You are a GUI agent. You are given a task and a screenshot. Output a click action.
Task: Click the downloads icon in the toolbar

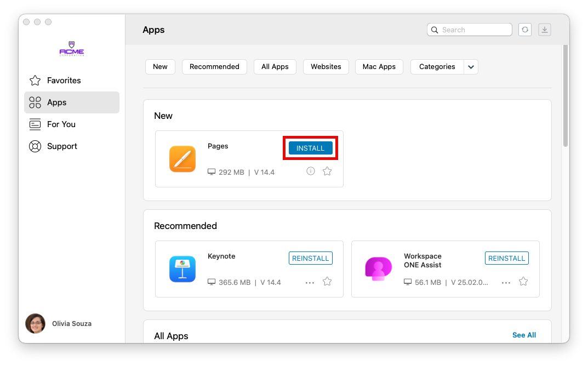(x=544, y=30)
